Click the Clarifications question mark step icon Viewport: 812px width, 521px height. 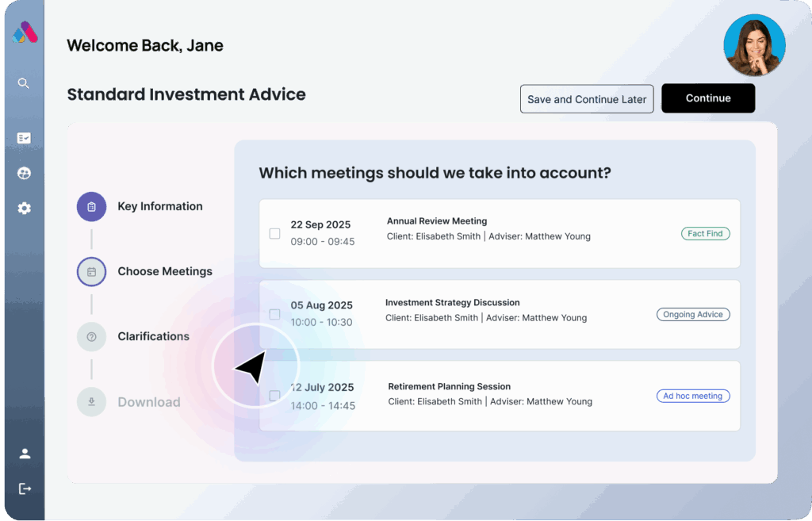91,337
